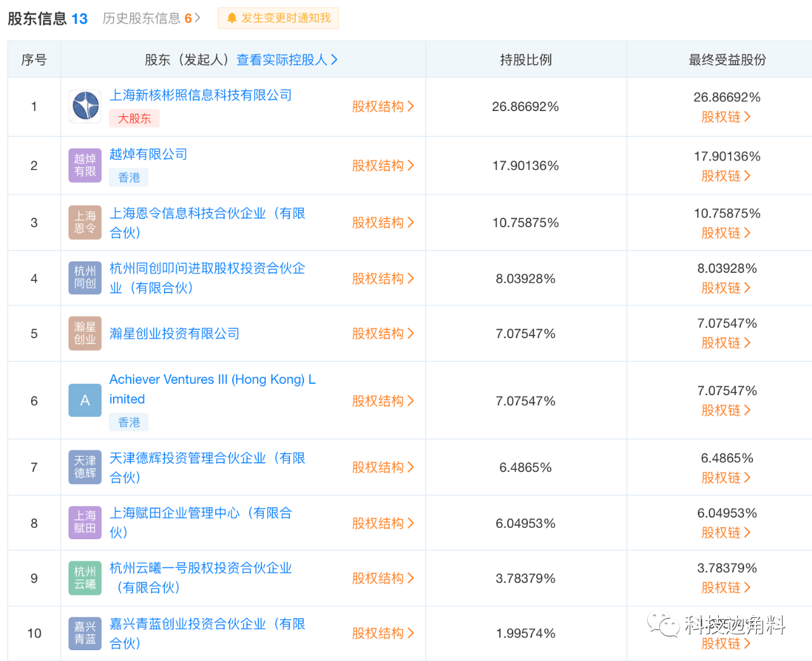812x661 pixels.
Task: Expand 股权结构 for 杭州同创 row
Action: click(x=383, y=278)
